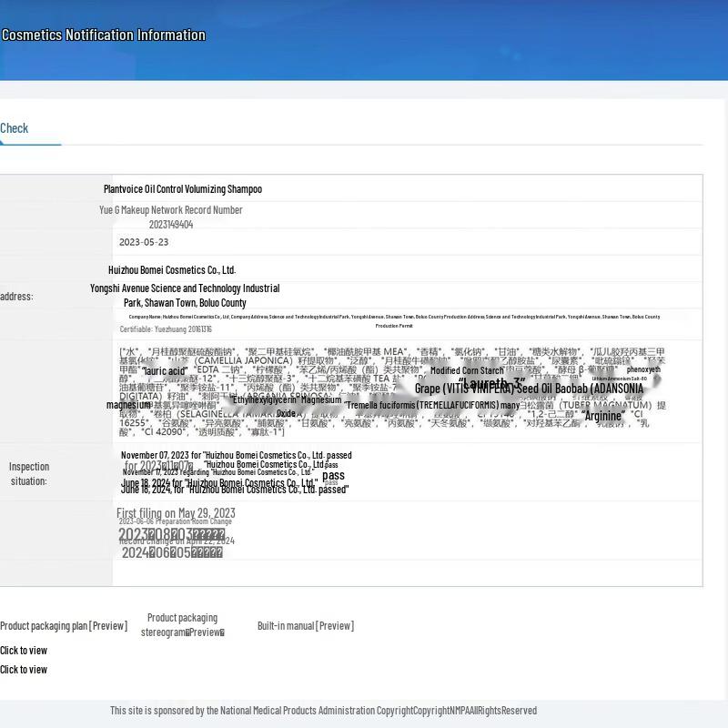Screen dimensions: 728x728
Task: Click the first 'Click to view' link
Action: tap(24, 651)
